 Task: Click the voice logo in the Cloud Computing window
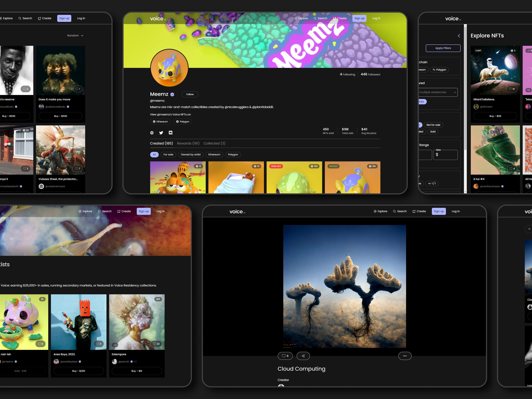[x=237, y=211]
